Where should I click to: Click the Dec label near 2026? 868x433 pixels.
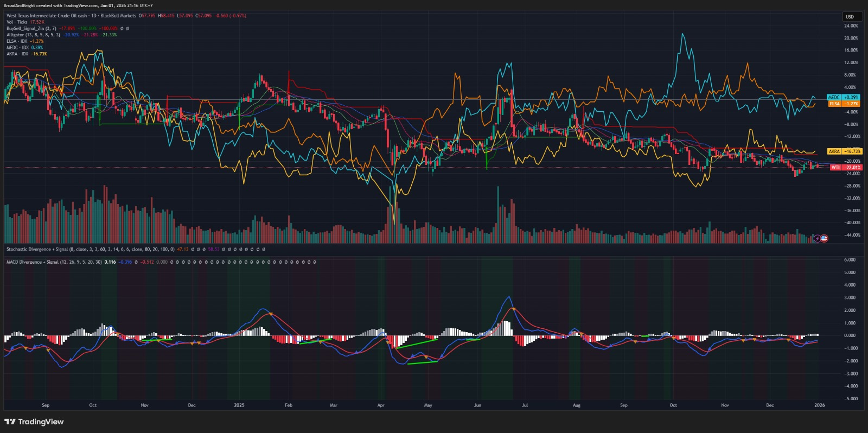770,405
